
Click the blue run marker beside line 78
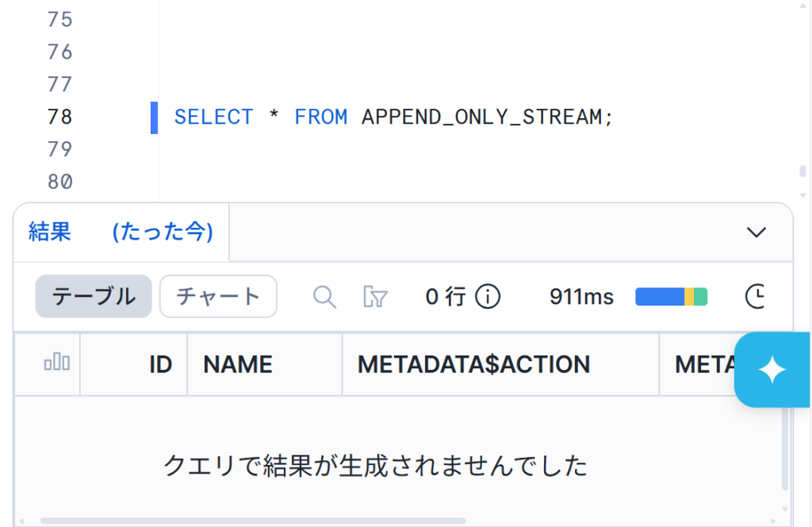[154, 117]
